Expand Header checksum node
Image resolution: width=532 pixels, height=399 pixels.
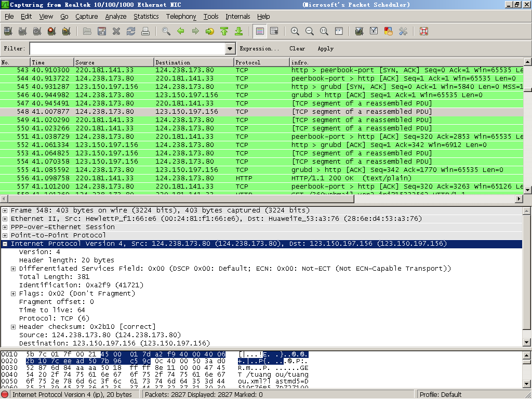[13, 327]
